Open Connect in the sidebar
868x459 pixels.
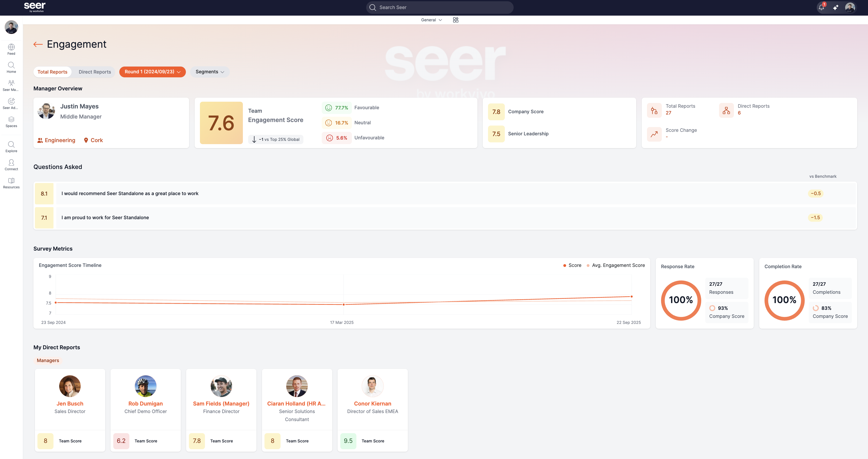(x=11, y=165)
